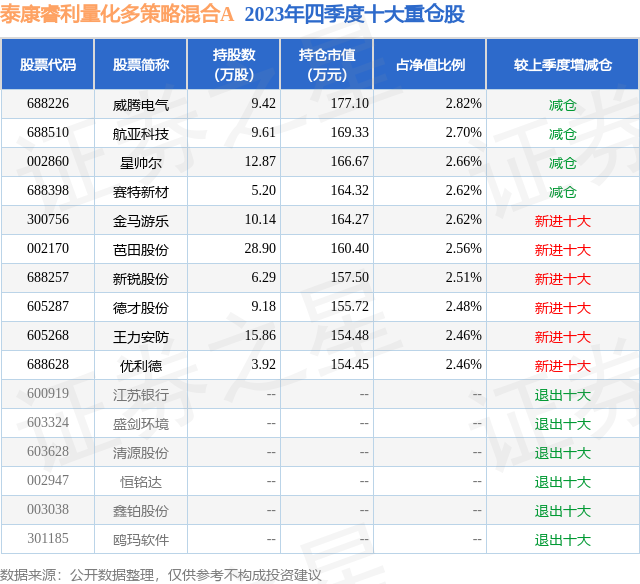This screenshot has width=640, height=584.
Task: Select stock code 002947
Action: tap(48, 480)
